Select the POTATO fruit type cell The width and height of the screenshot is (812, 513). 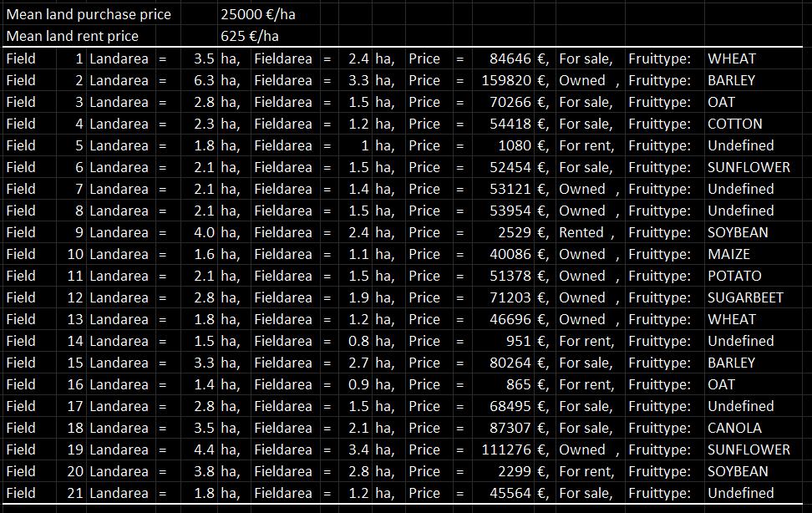click(x=734, y=276)
